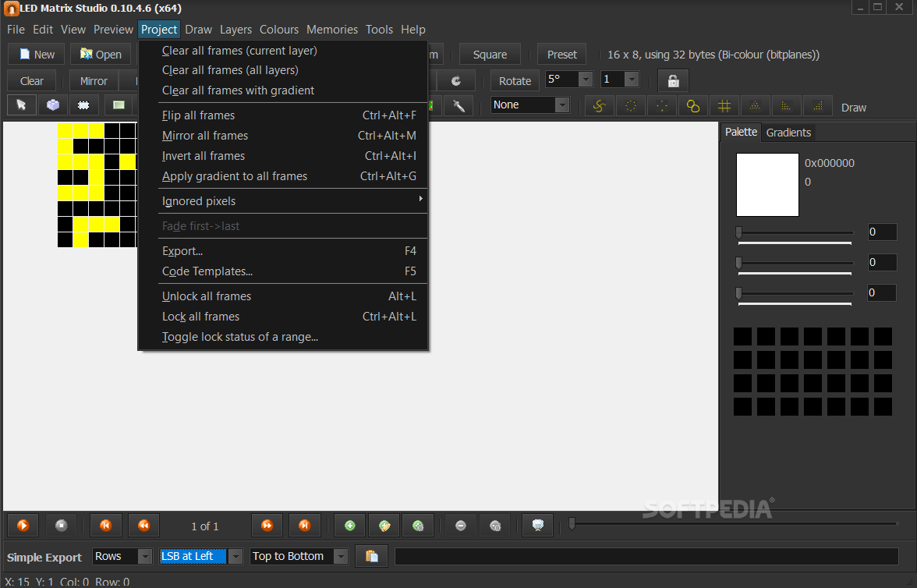Open the Rows export source dropdown
The height and width of the screenshot is (588, 917).
tap(144, 556)
